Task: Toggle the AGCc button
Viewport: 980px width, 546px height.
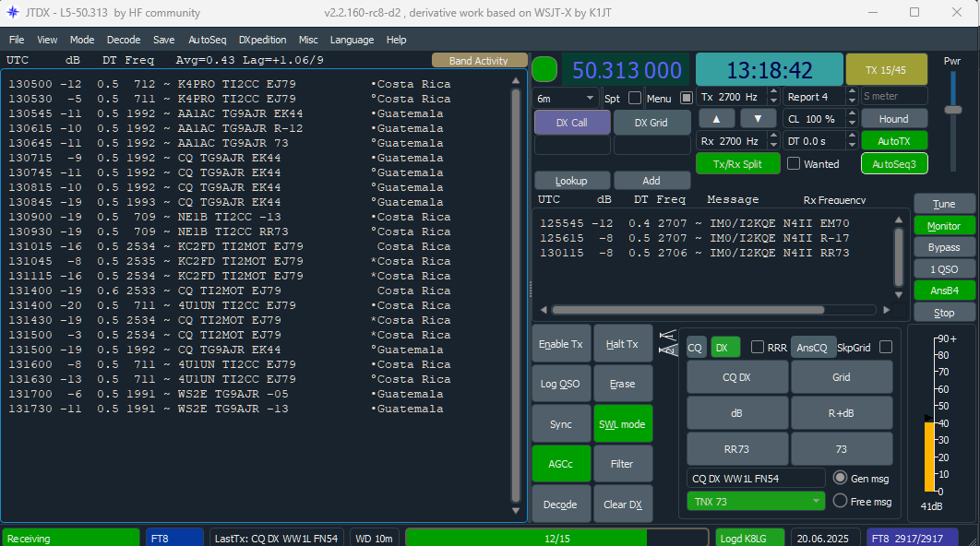Action: [x=561, y=464]
